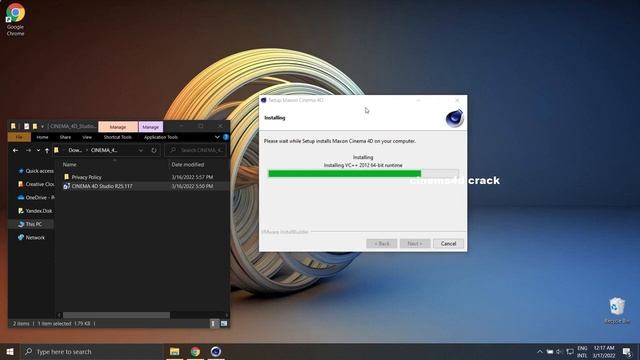The image size is (640, 360).
Task: Open the action center notifications
Action: coord(627,351)
